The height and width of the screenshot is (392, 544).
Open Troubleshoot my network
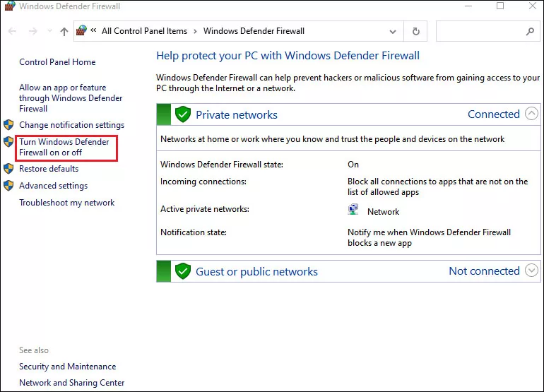66,203
